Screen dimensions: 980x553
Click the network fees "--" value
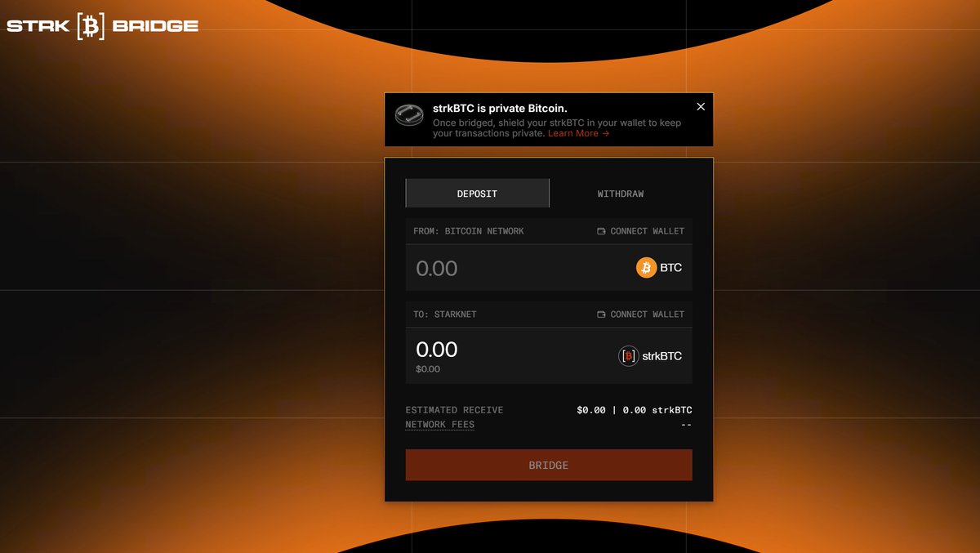686,425
